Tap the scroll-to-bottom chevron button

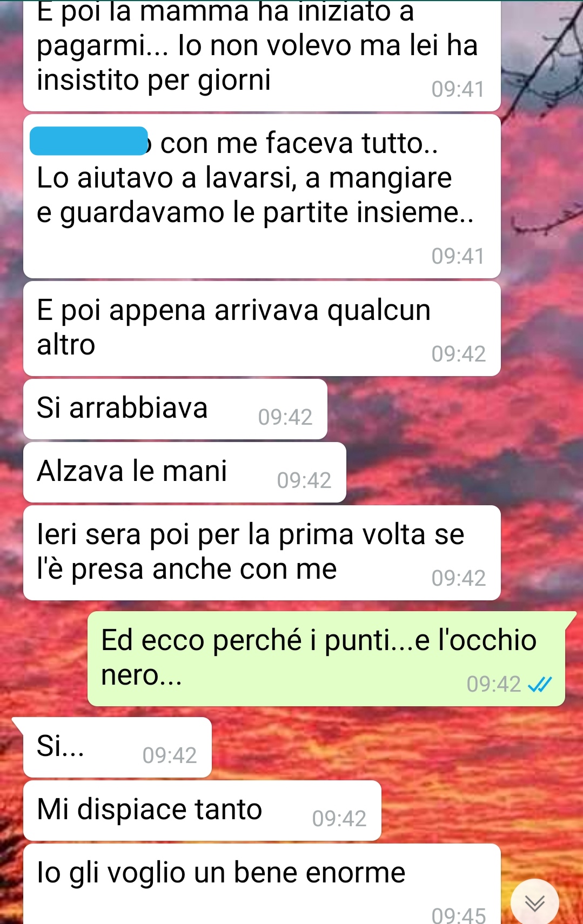click(534, 902)
